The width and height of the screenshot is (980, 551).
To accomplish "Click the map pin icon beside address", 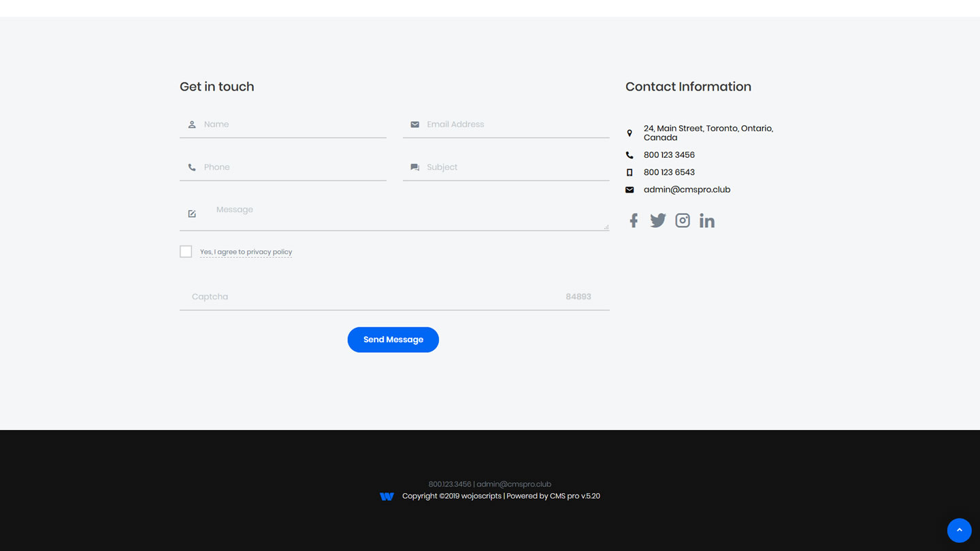I will click(630, 133).
